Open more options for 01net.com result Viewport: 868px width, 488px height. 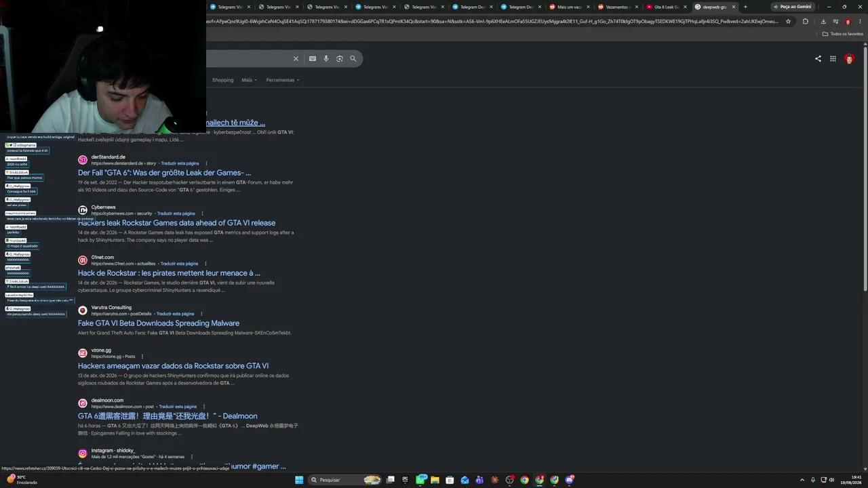[x=206, y=264]
